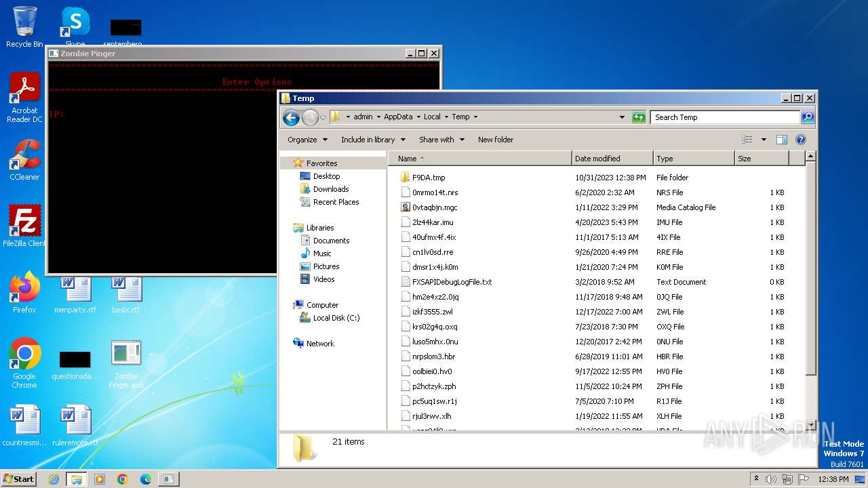The height and width of the screenshot is (488, 868).
Task: Open Google Chrome desktop icon
Action: (24, 363)
